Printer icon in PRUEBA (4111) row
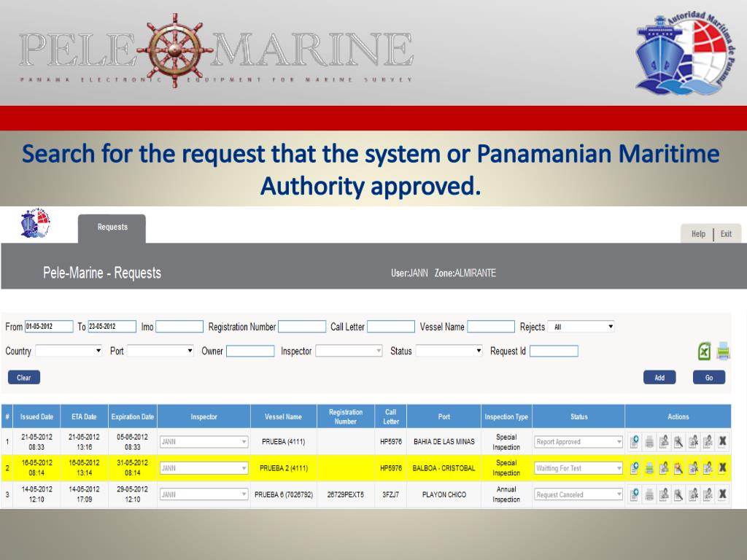This screenshot has width=747, height=560. coord(649,442)
